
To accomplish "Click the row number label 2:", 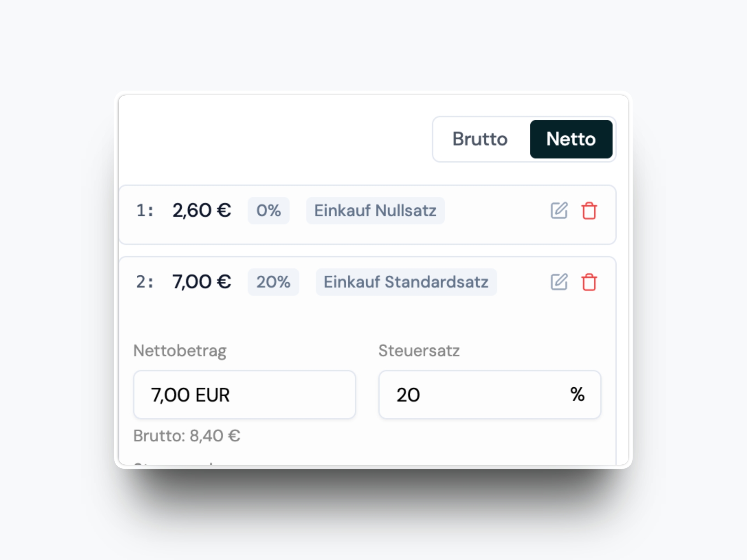I will [145, 282].
